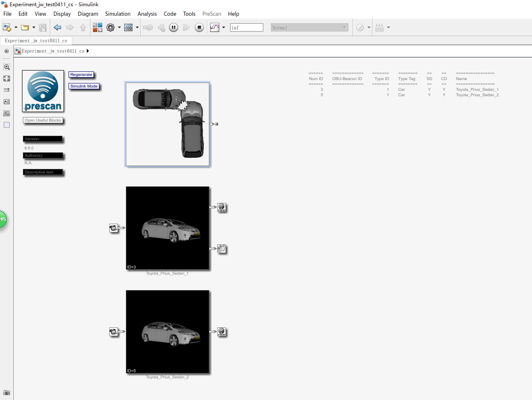The image size is (532, 400).
Task: Expand the Model Explorer dropdown arrow
Action: click(x=137, y=28)
